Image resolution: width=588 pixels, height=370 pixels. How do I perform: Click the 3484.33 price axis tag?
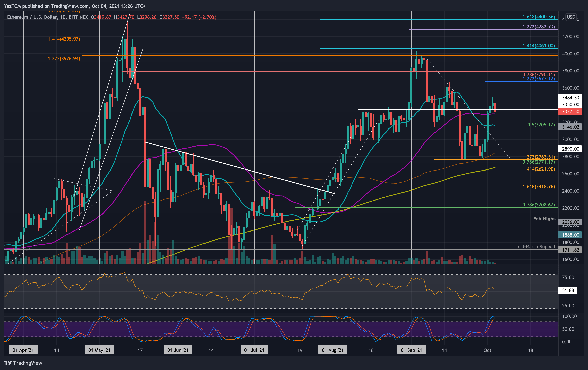coord(570,98)
